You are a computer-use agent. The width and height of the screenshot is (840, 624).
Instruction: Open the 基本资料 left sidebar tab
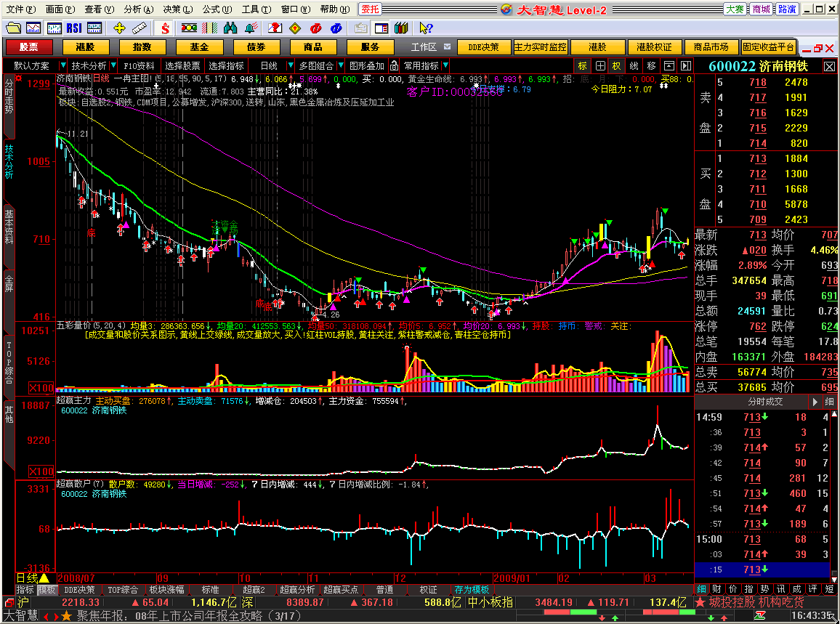pos(9,227)
